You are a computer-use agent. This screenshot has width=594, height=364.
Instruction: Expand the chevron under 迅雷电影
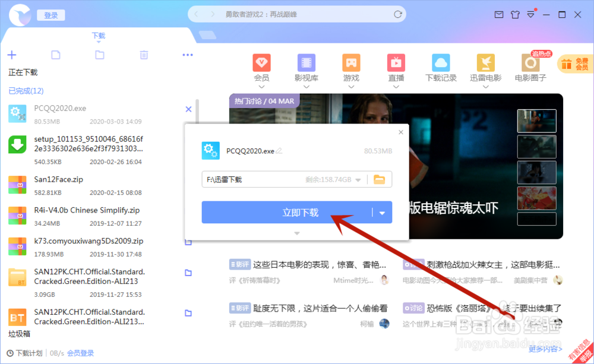pos(486,87)
